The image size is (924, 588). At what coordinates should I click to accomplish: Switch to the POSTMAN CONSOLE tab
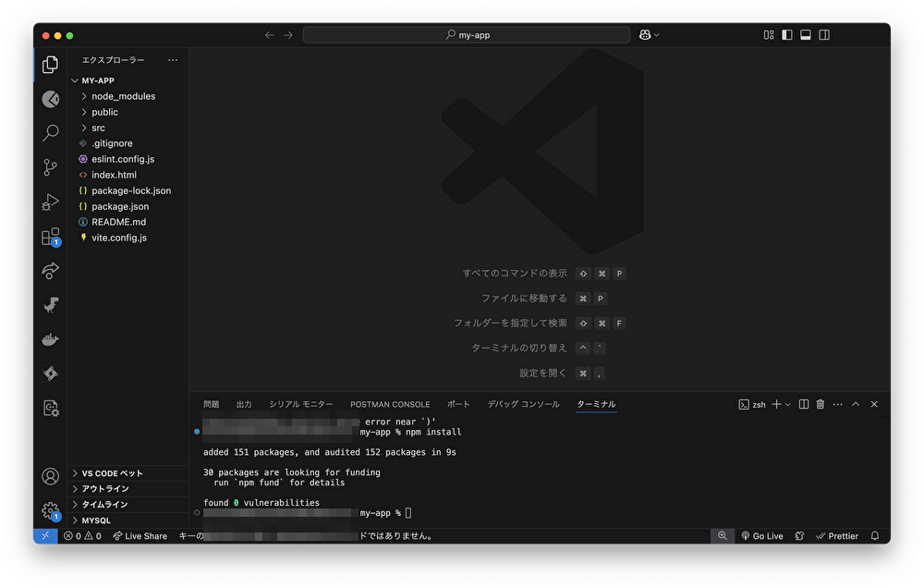pos(390,405)
